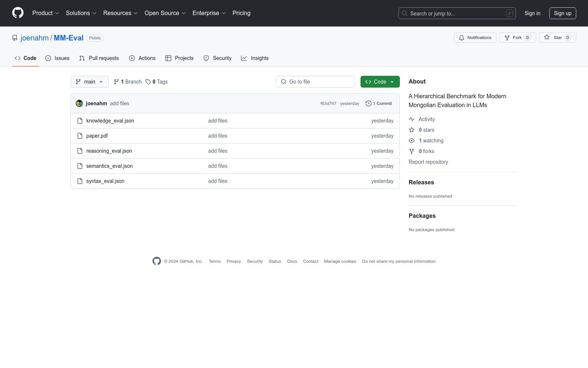Click the bell icon on Notifications button
The height and width of the screenshot is (368, 588).
pyautogui.click(x=462, y=38)
